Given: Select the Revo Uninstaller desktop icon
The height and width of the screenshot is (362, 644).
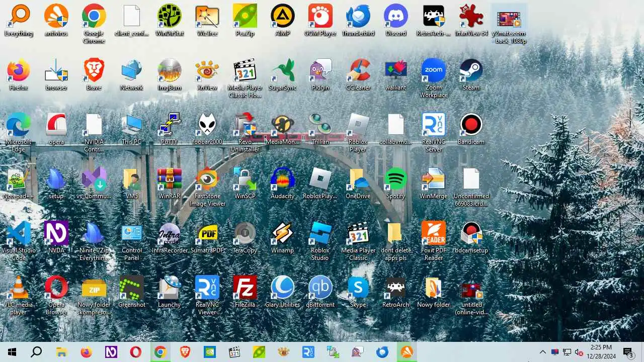Looking at the screenshot, I should tap(245, 132).
